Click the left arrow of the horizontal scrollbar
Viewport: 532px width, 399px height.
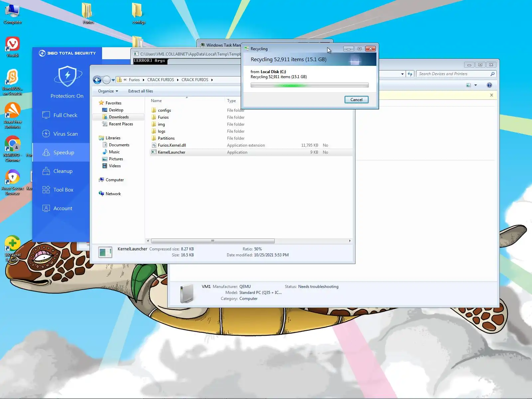click(x=148, y=241)
